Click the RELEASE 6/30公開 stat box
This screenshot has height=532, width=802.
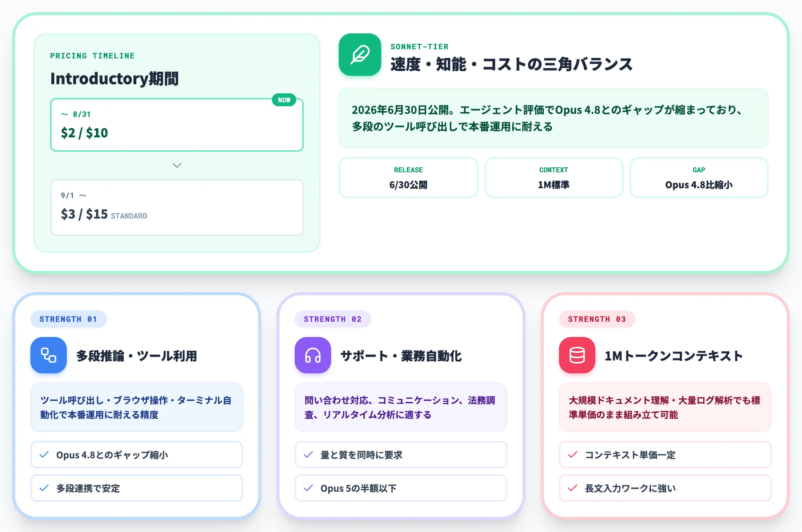(408, 178)
